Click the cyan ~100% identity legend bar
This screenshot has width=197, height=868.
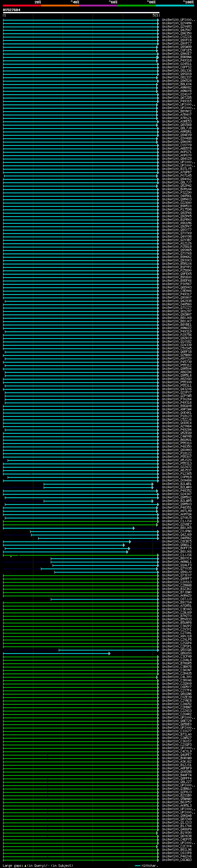[x=175, y=6]
